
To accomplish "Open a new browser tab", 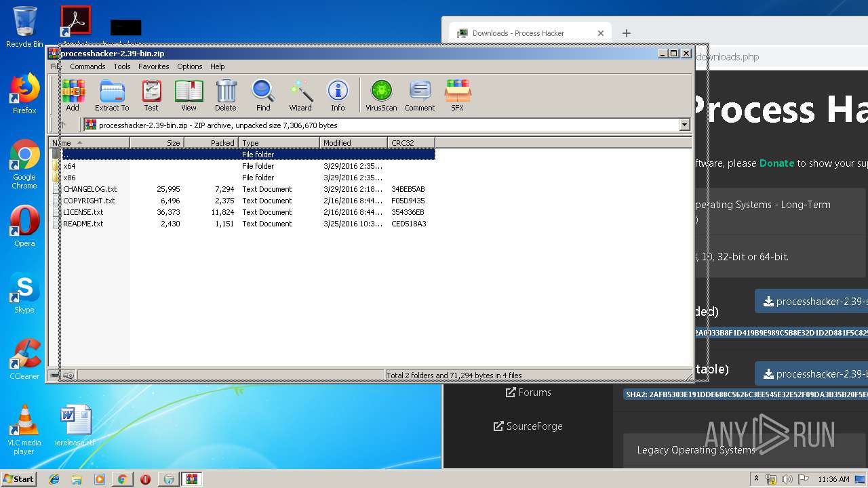I will 627,33.
